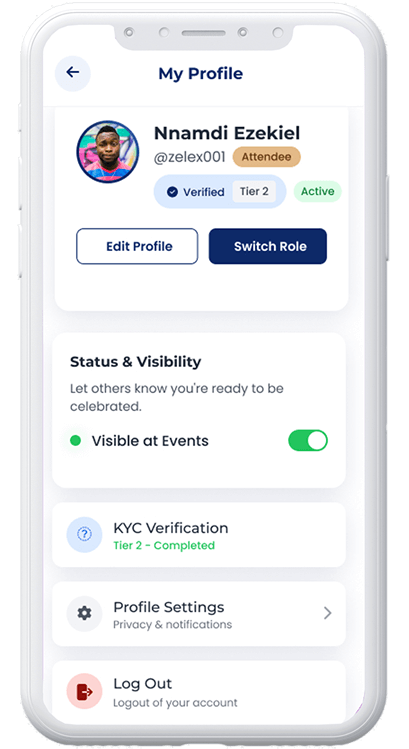This screenshot has width=409, height=749.
Task: Expand Profile Settings with the chevron arrow
Action: (327, 613)
